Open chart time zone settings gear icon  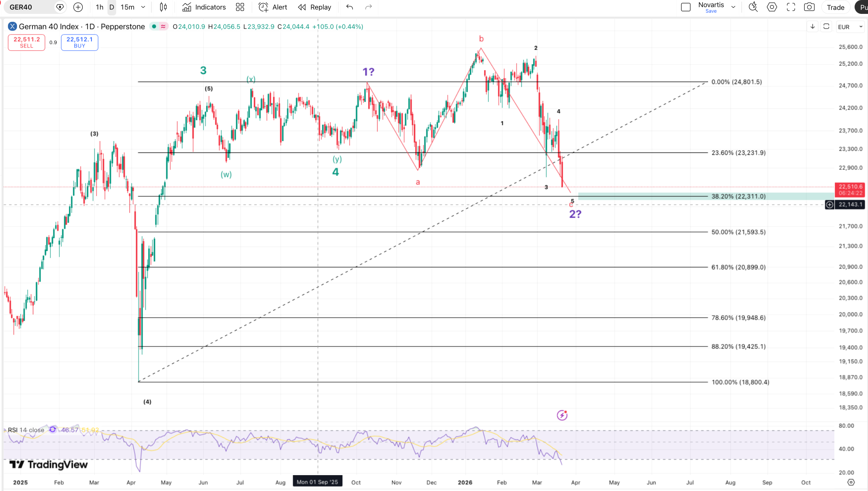point(851,482)
